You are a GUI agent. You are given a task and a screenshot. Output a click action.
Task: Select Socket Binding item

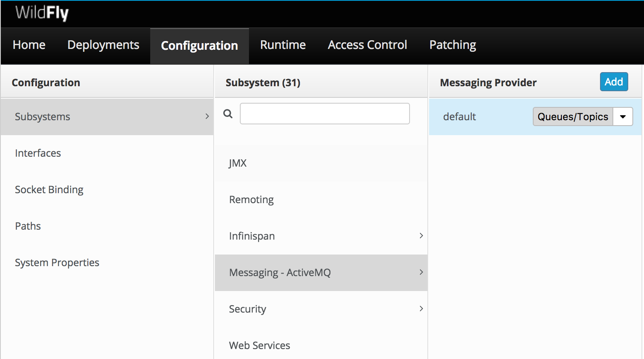click(x=107, y=189)
